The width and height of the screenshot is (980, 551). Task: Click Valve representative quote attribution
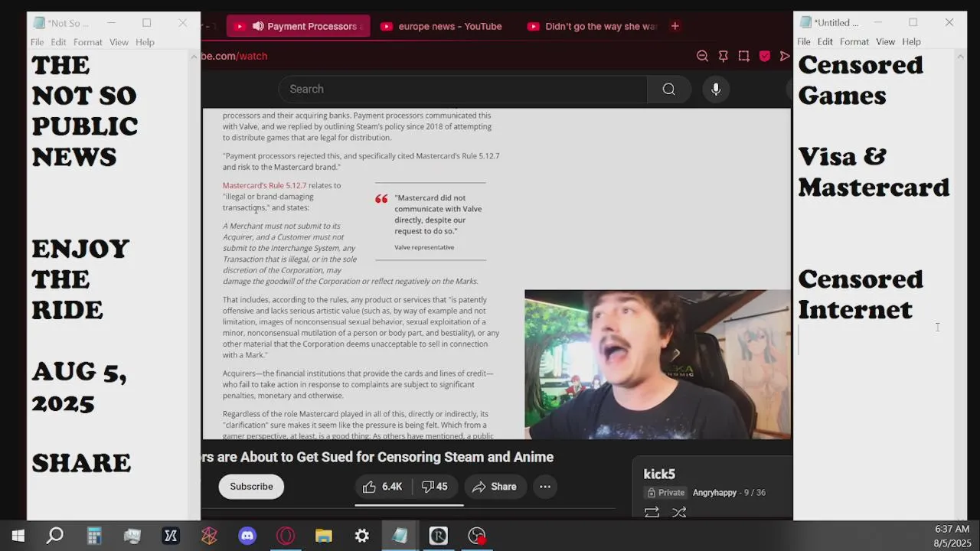point(424,247)
